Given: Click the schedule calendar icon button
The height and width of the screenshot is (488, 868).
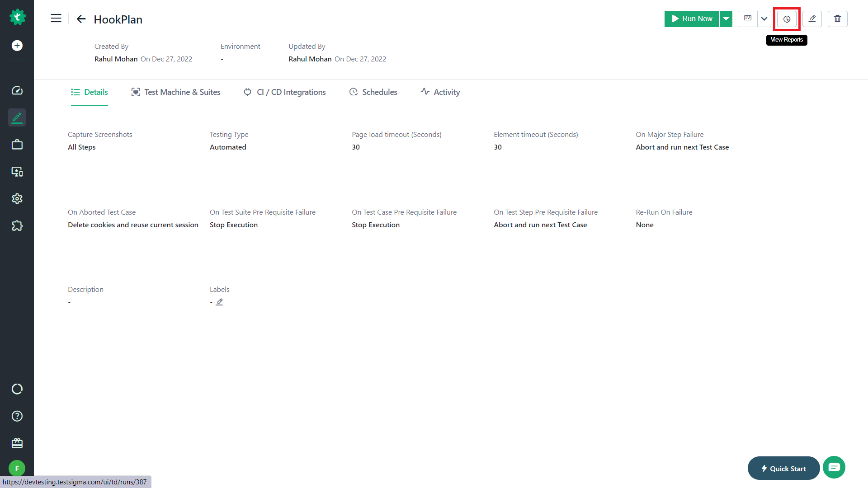Looking at the screenshot, I should click(748, 19).
